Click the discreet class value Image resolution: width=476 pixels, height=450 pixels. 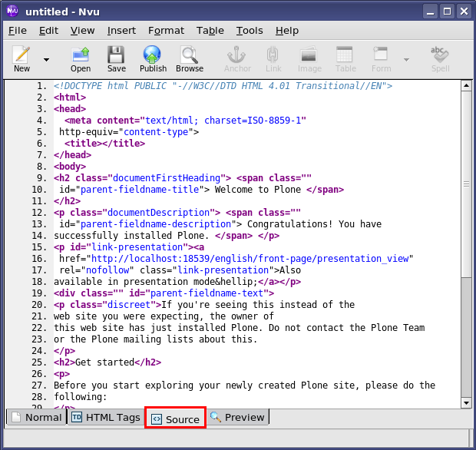point(129,305)
